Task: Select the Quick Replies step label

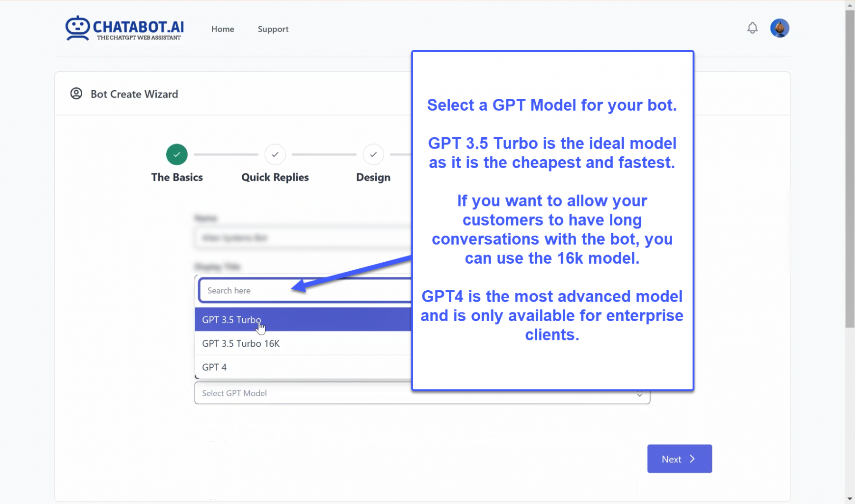Action: [x=275, y=177]
